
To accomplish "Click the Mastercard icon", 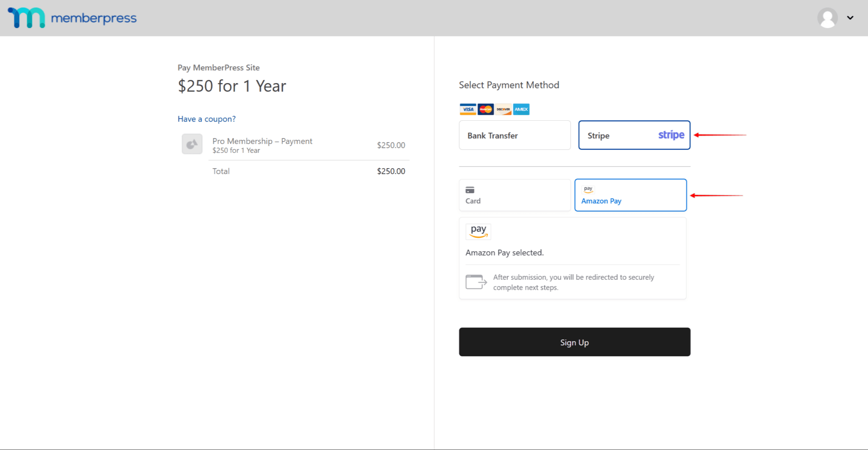I will [x=485, y=109].
